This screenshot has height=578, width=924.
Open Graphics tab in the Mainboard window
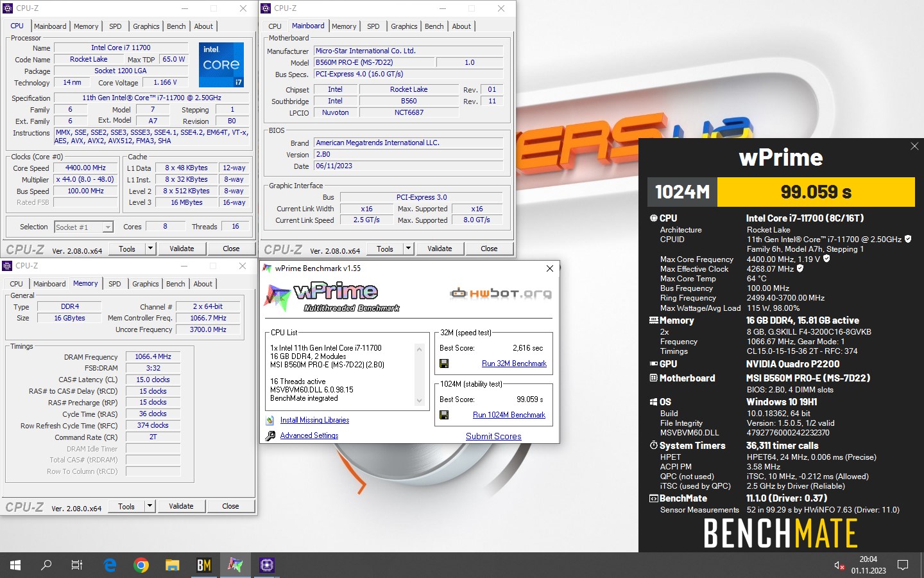(x=404, y=26)
